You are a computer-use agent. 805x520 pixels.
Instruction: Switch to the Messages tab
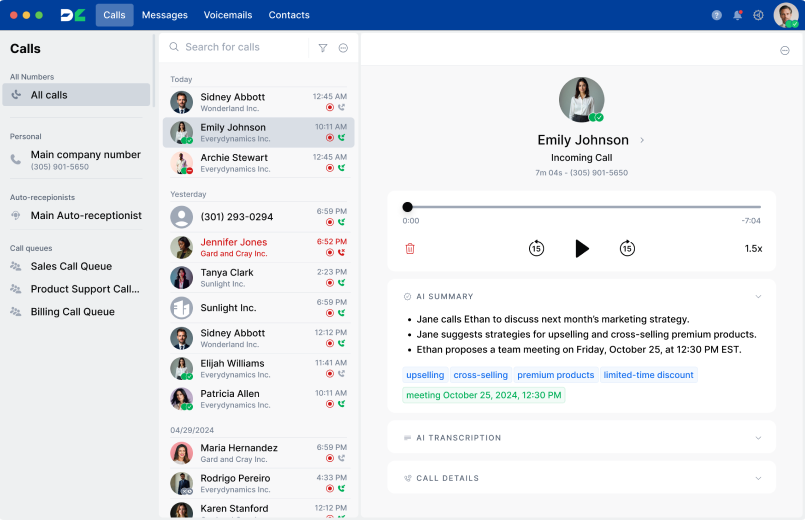164,15
